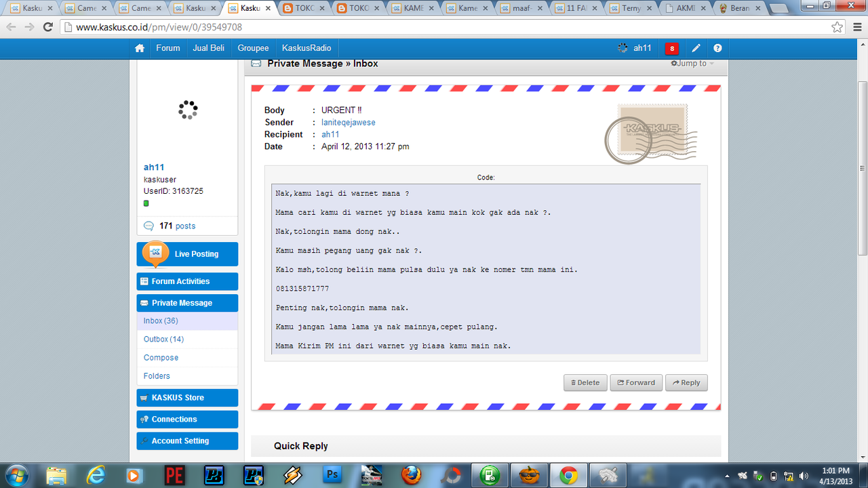
Task: Show hidden system tray icons
Action: coord(727,476)
